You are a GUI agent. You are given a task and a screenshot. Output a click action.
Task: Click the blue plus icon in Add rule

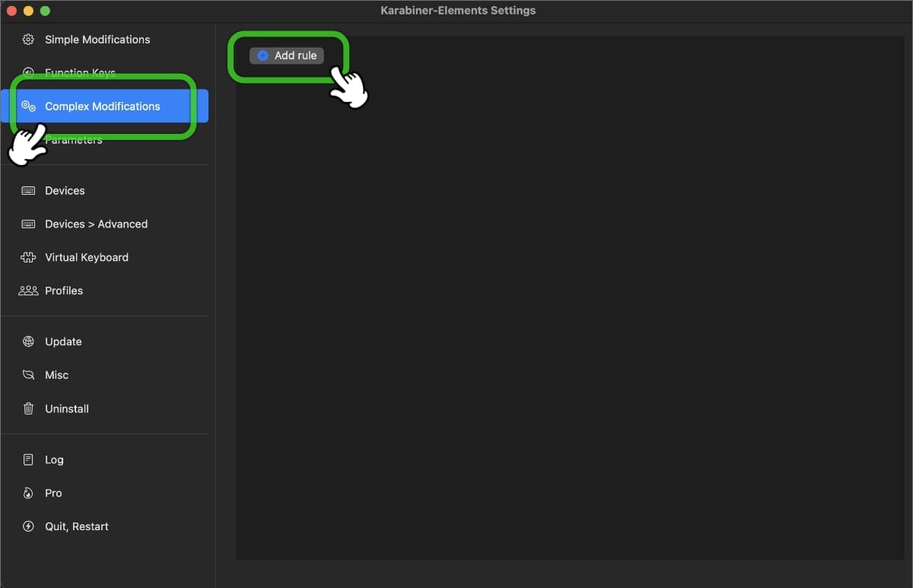pos(262,56)
